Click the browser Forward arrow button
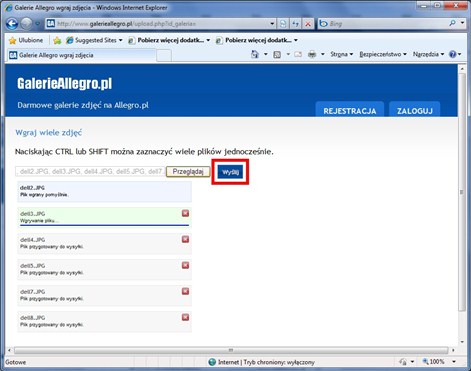This screenshot has width=471, height=371. [26, 24]
